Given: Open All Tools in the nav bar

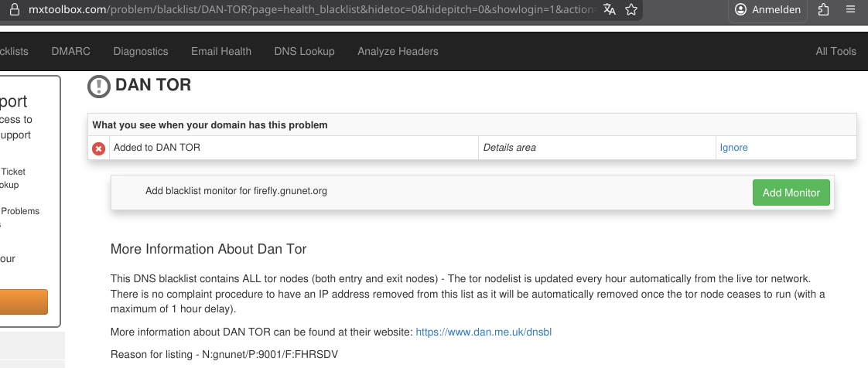Looking at the screenshot, I should (x=836, y=51).
